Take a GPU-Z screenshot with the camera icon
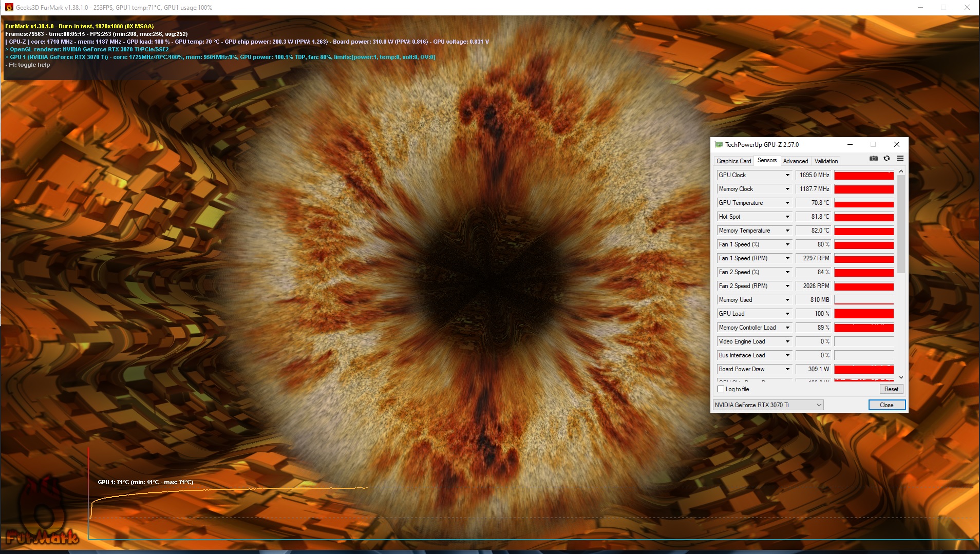The image size is (980, 554). [x=873, y=159]
